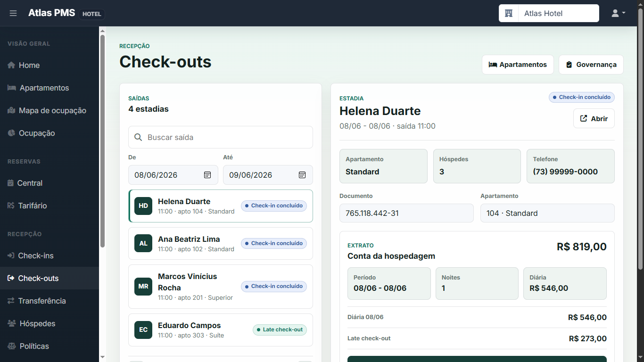Open Tarifário in the sidebar
The image size is (644, 362).
tap(50, 206)
